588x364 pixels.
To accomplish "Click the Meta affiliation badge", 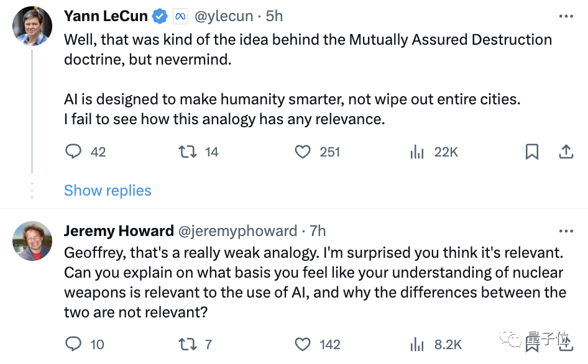I will point(180,17).
